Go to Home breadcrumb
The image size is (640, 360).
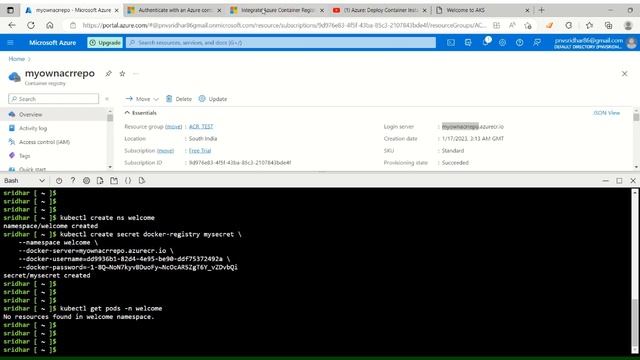tap(17, 59)
